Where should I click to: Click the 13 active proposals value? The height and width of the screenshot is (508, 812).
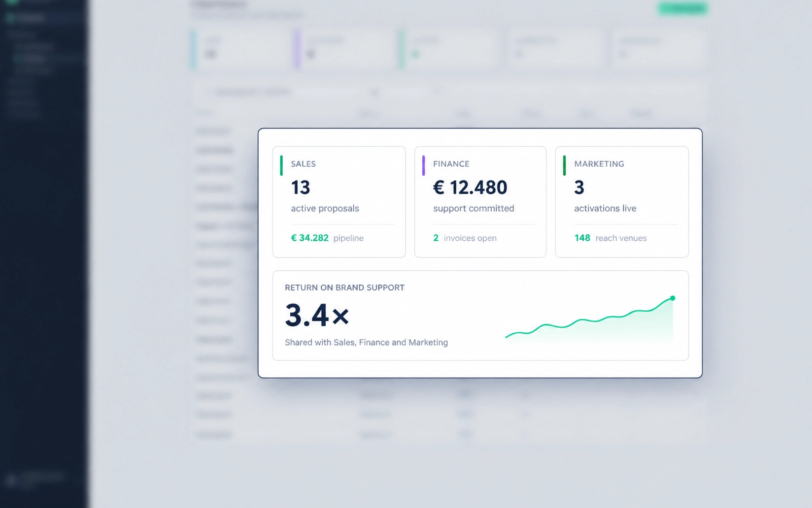(x=300, y=187)
